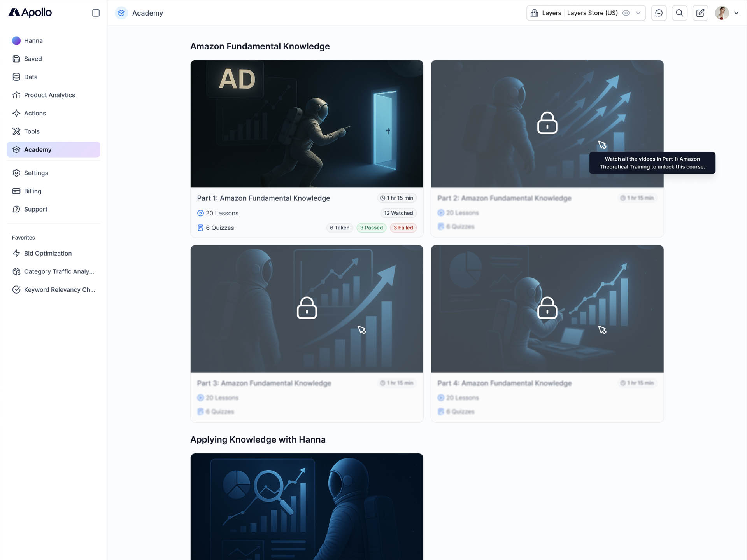The width and height of the screenshot is (747, 560).
Task: Open Billing page
Action: pos(32,191)
